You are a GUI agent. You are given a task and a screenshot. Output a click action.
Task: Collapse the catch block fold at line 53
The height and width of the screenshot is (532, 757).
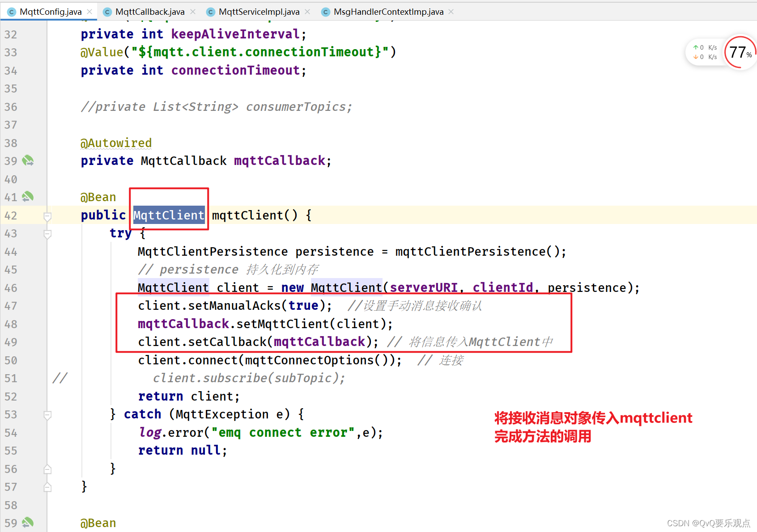click(x=47, y=415)
